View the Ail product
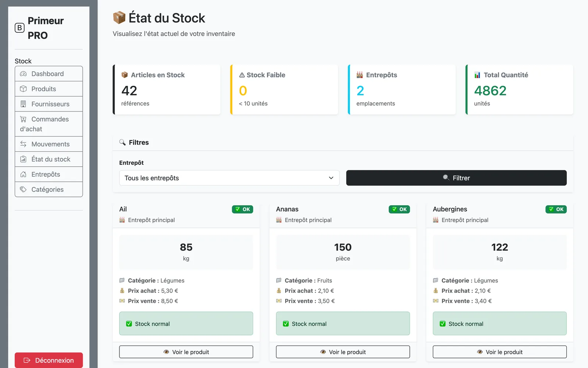588x368 pixels. 186,352
